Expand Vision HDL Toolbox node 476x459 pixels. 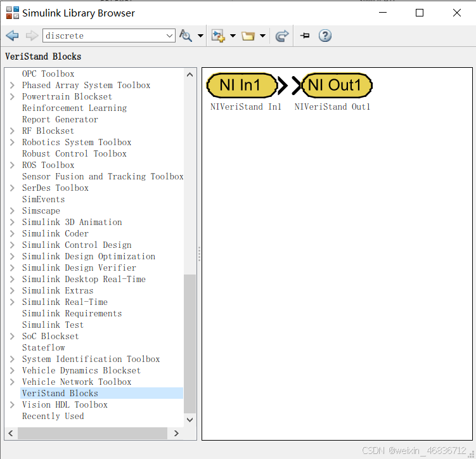(x=12, y=405)
